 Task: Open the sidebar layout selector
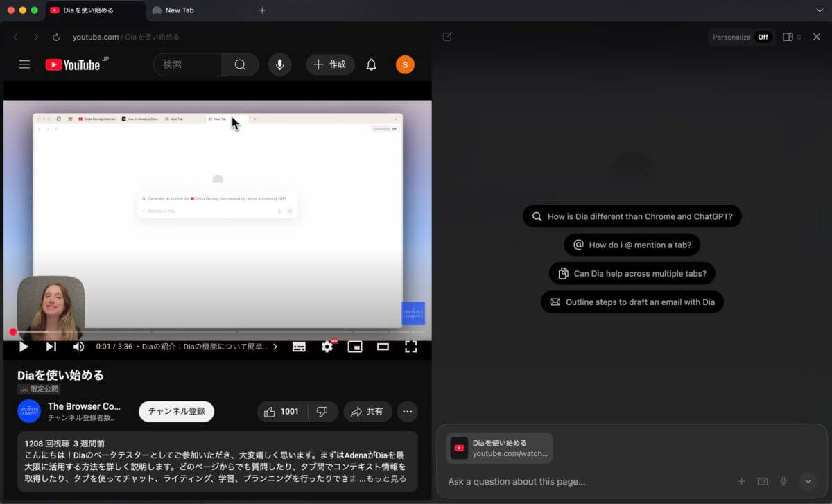pos(792,37)
